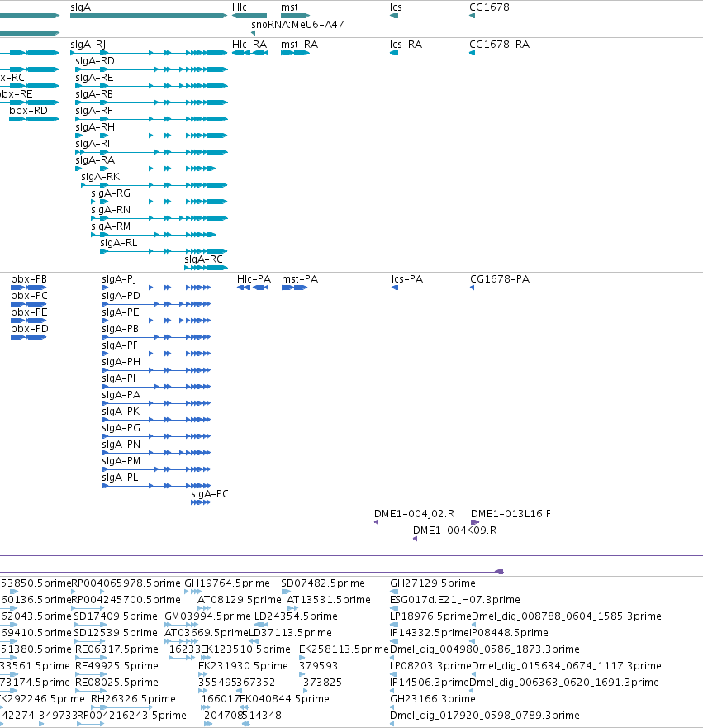The image size is (703, 728).
Task: Select protein slgA-PM
Action: pos(156,469)
